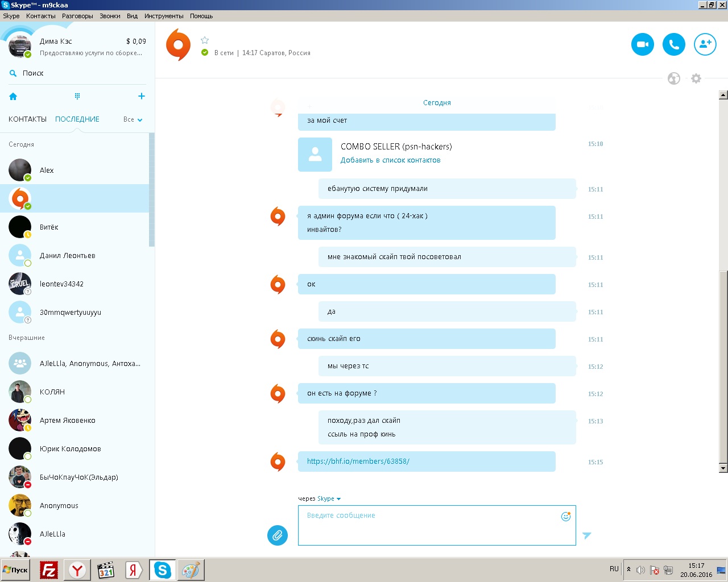Click the search magnifier icon

tap(13, 73)
